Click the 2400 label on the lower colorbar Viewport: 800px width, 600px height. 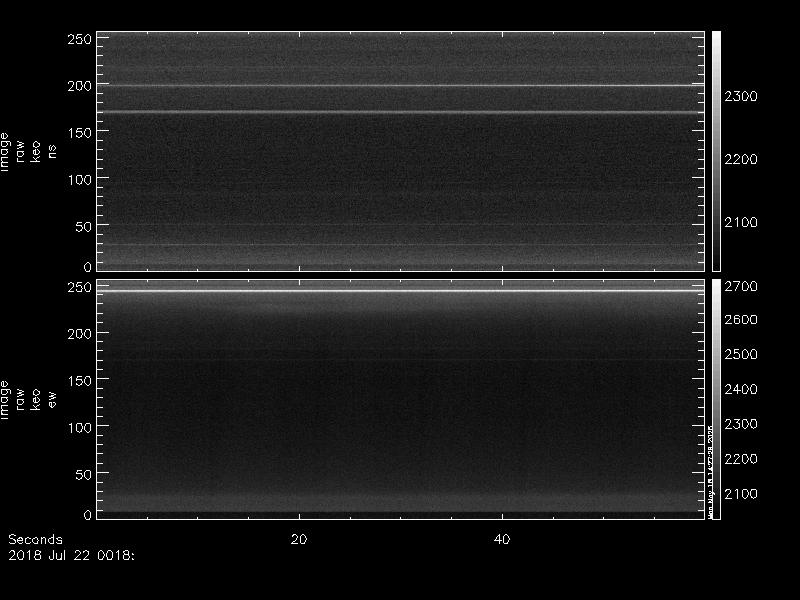pyautogui.click(x=741, y=389)
